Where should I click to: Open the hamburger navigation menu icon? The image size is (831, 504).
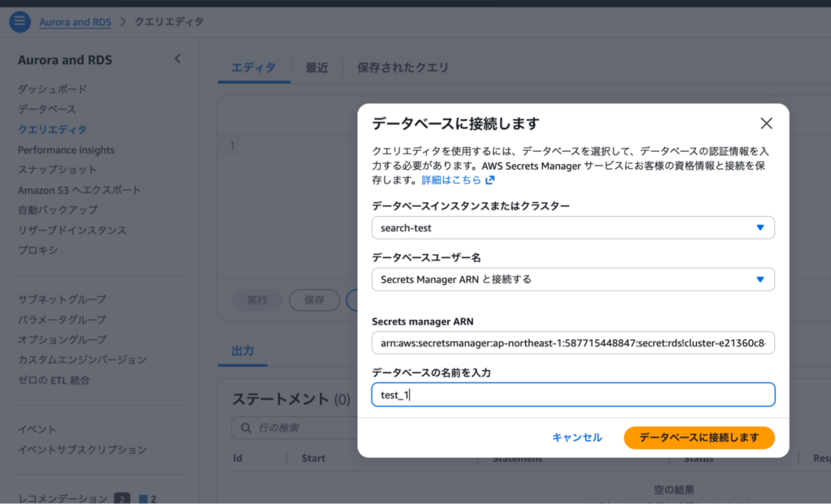(19, 22)
